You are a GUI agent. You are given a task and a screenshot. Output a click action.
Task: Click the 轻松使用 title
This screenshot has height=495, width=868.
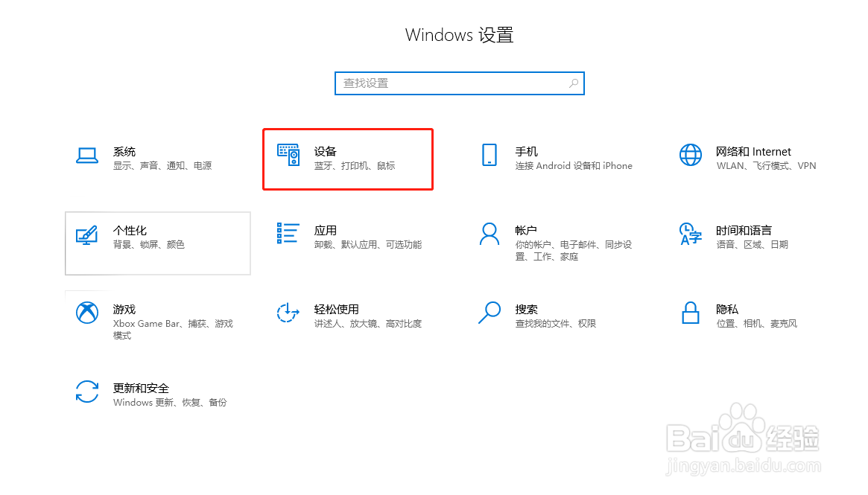tap(336, 310)
